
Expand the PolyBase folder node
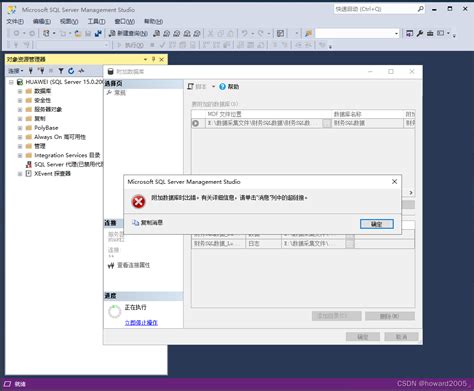tap(20, 128)
